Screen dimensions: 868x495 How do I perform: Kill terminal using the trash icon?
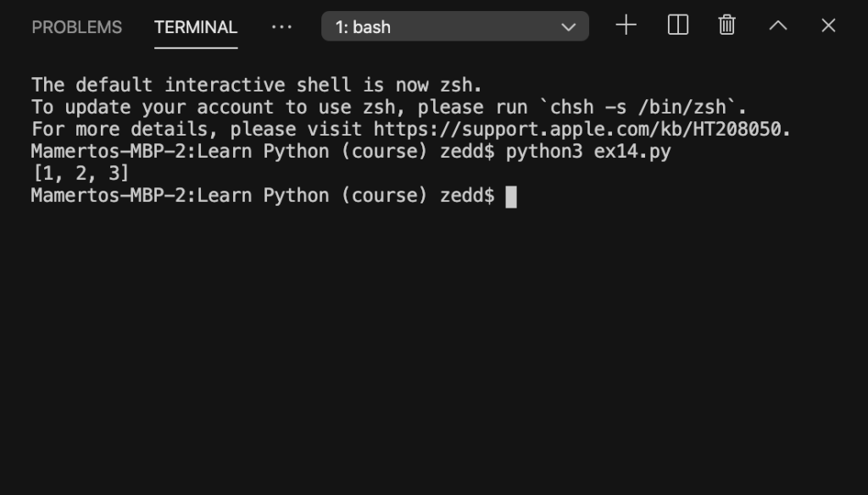point(726,25)
